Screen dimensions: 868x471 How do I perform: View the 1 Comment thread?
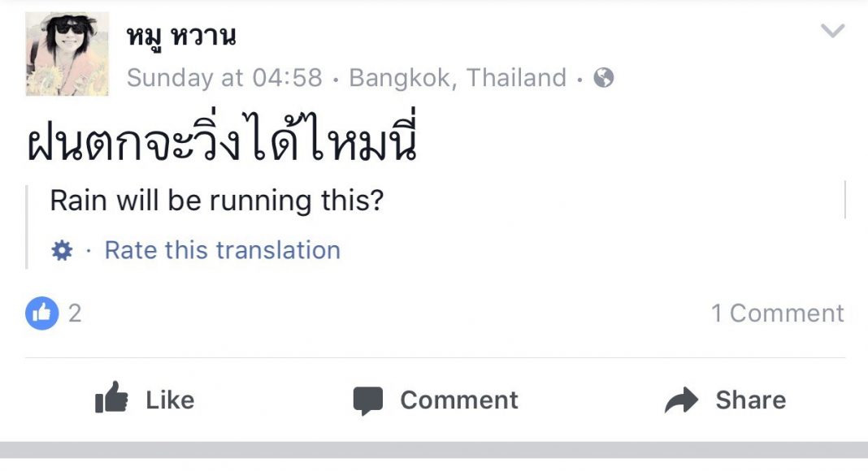[x=778, y=313]
